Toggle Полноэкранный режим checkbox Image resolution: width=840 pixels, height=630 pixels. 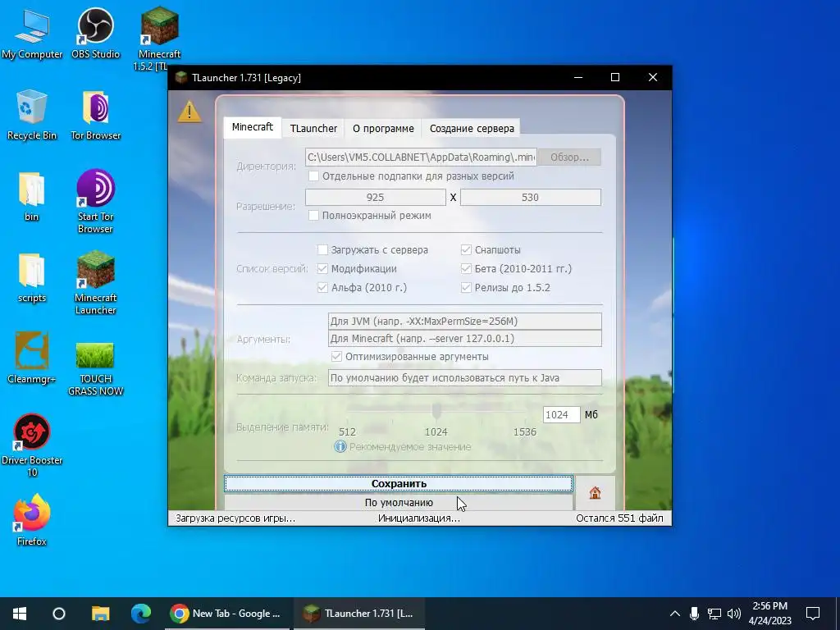pyautogui.click(x=314, y=216)
